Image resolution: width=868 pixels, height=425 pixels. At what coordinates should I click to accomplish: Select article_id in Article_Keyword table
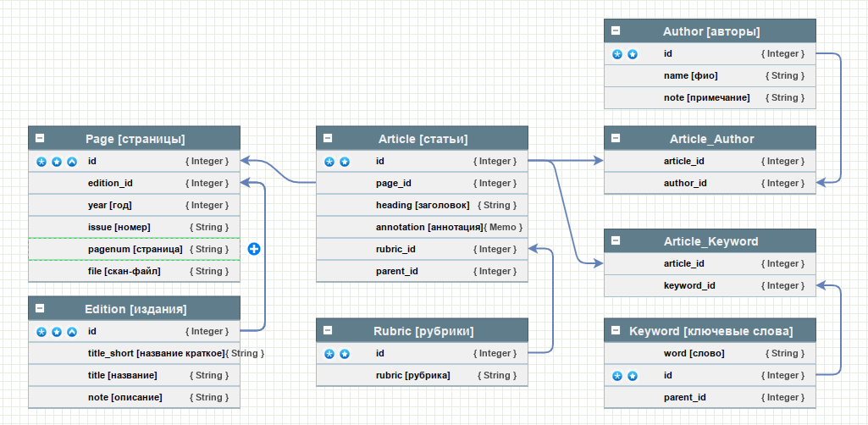pos(710,263)
